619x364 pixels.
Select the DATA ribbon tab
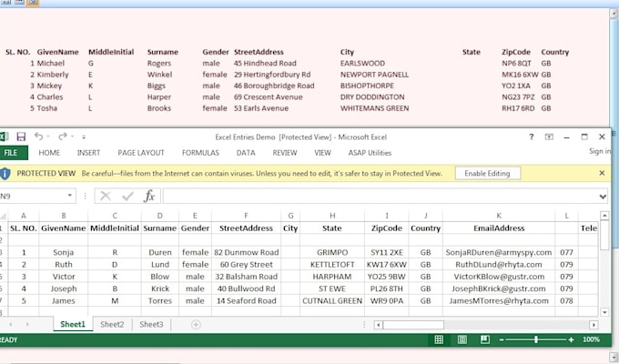point(246,153)
